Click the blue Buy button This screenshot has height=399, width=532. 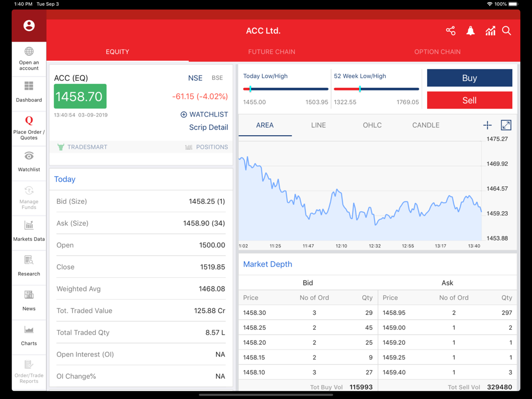click(470, 78)
